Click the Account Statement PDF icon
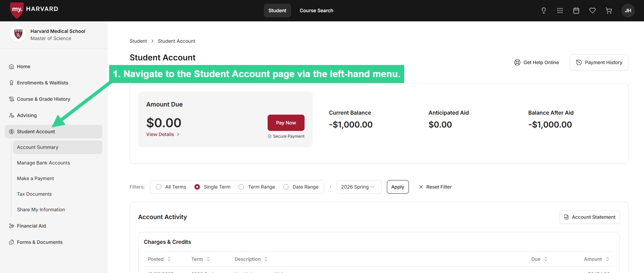The image size is (644, 273). (x=566, y=217)
